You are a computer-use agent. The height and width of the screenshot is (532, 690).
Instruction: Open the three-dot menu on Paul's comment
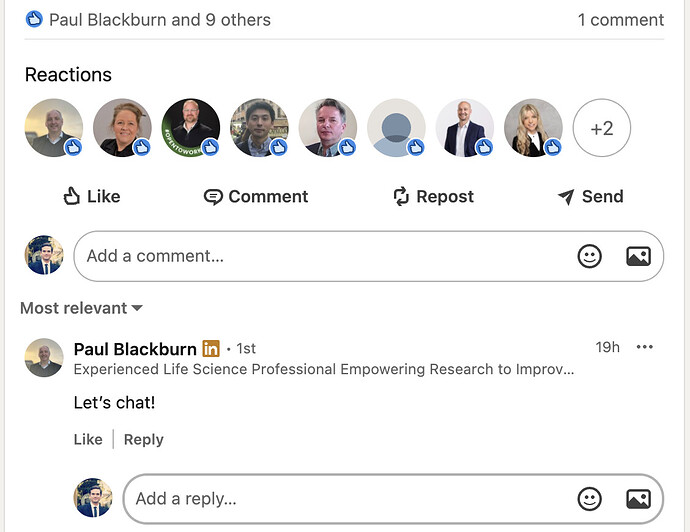point(644,347)
